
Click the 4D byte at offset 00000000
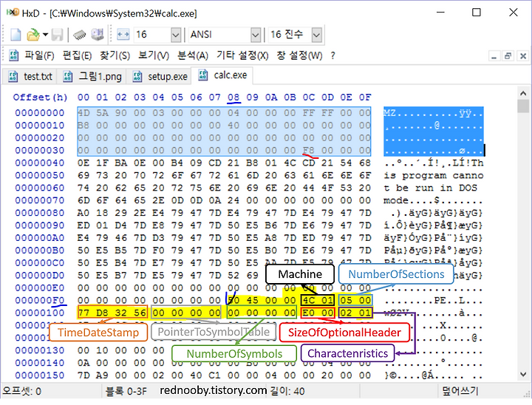83,113
